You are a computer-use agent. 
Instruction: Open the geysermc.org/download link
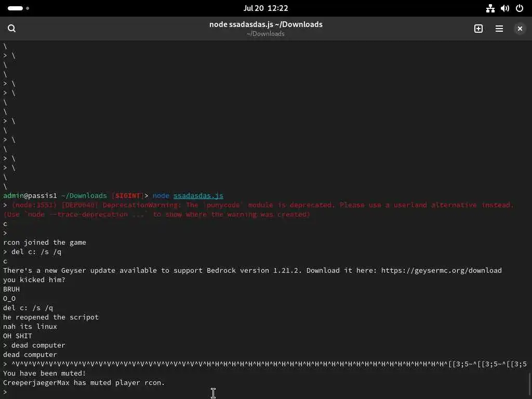click(x=441, y=270)
